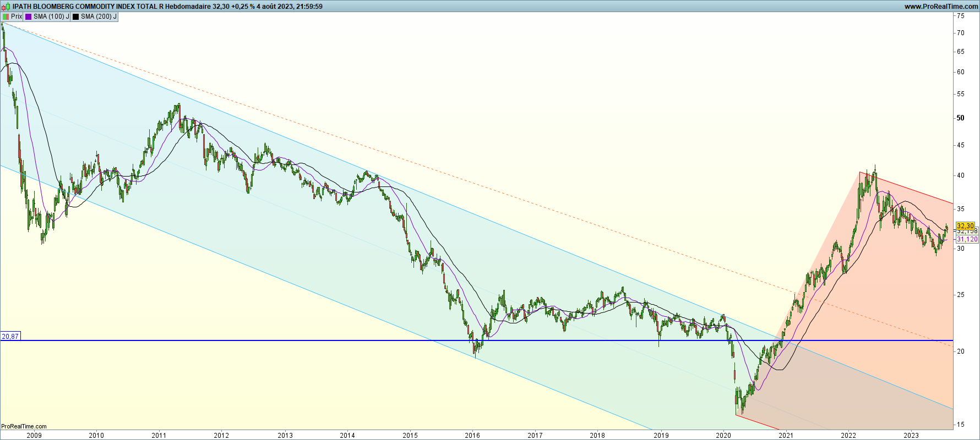Click the yellow 32,30 current price tag
980x440 pixels.
[x=965, y=226]
